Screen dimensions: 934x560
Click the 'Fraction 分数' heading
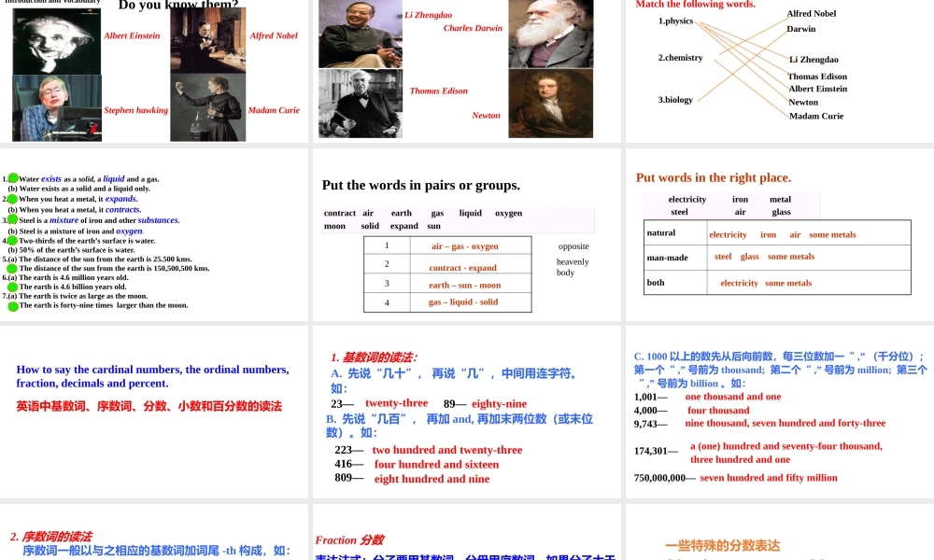pos(349,540)
